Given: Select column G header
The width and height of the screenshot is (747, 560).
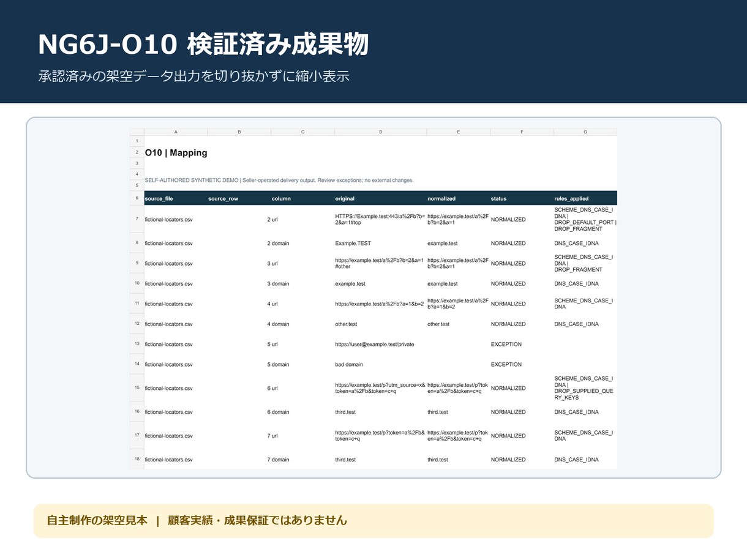Looking at the screenshot, I should (x=585, y=132).
